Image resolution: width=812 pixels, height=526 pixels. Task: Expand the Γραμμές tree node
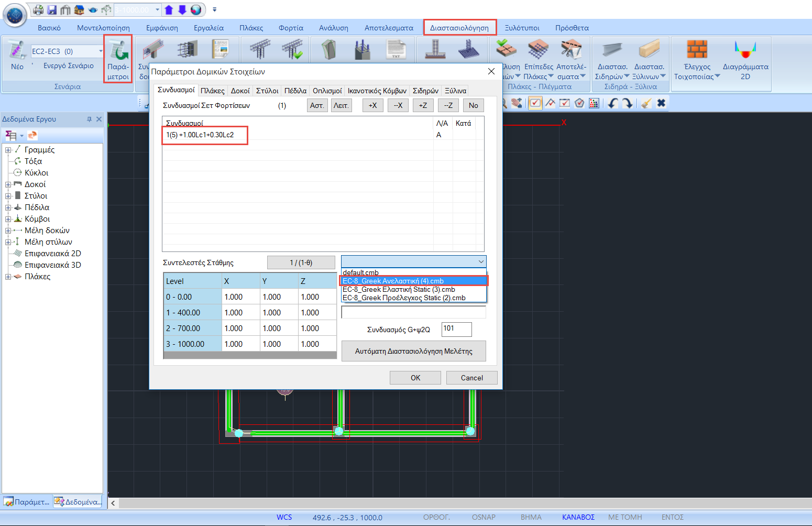pos(8,150)
